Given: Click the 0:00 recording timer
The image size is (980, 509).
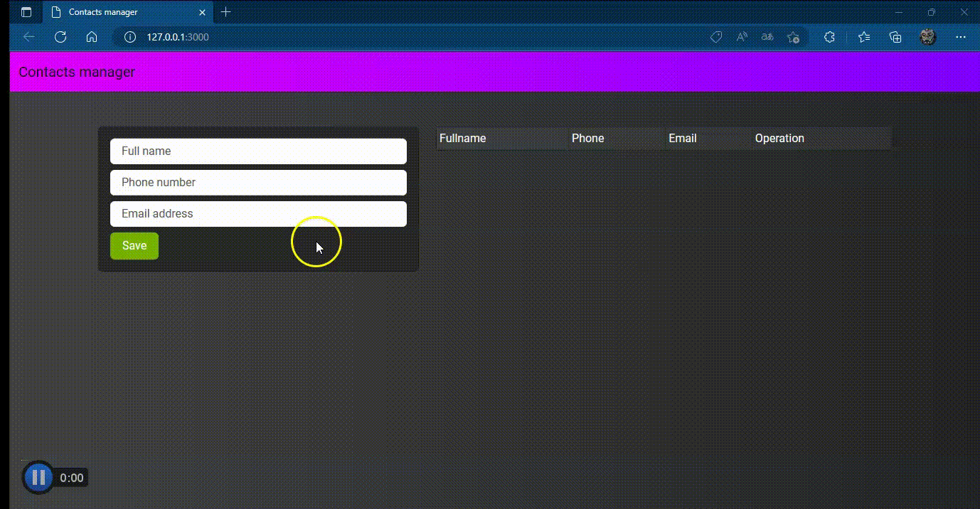Looking at the screenshot, I should 72,478.
